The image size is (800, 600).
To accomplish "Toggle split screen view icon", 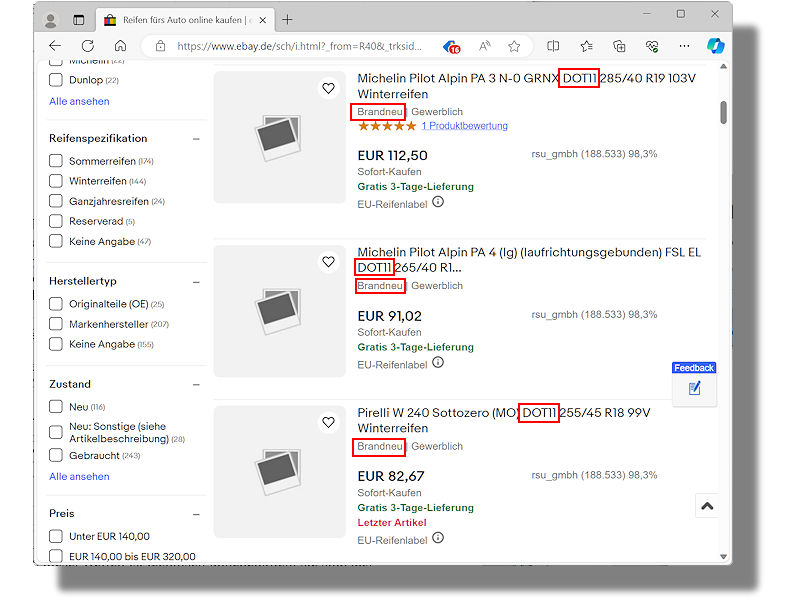I will tap(553, 46).
